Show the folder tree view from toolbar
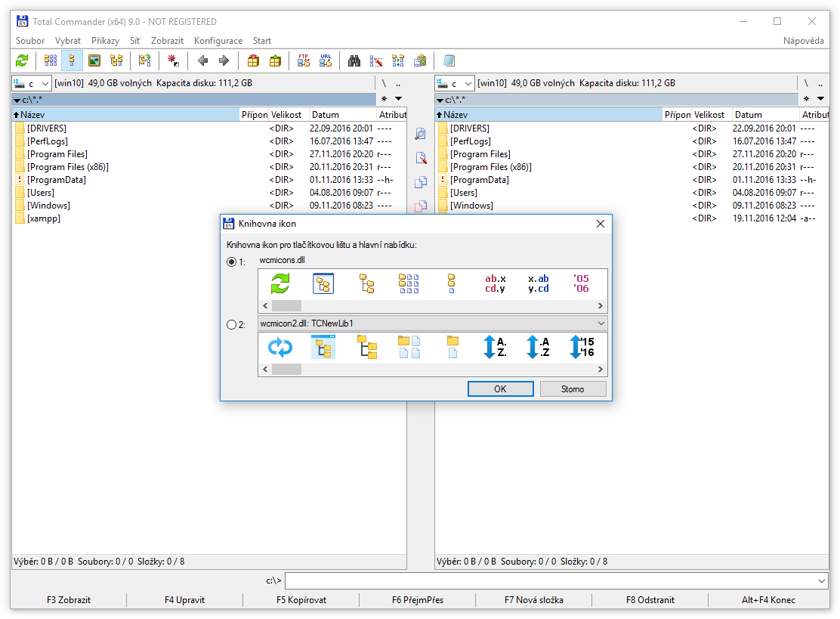The width and height of the screenshot is (840, 619). 116,60
